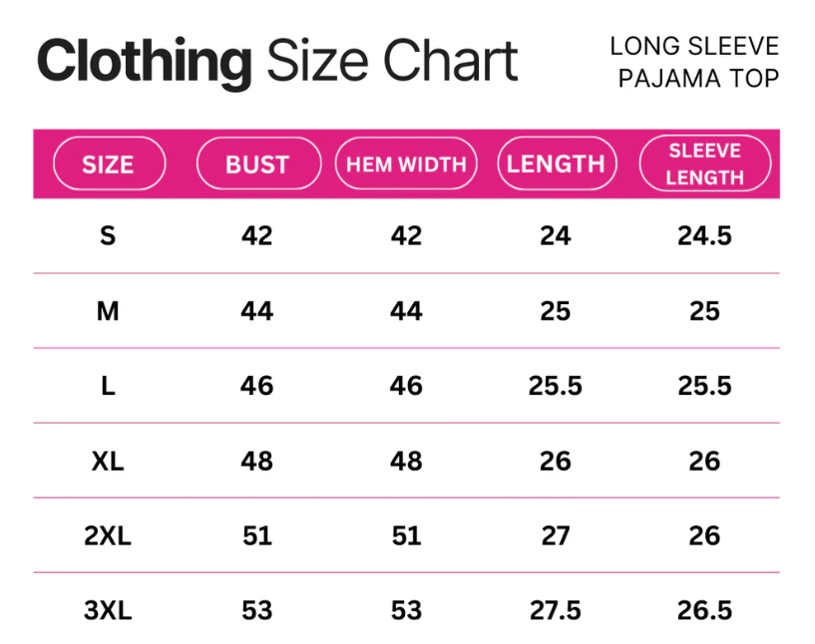Select the XL size row label
Screen dimensions: 815x644
click(108, 461)
